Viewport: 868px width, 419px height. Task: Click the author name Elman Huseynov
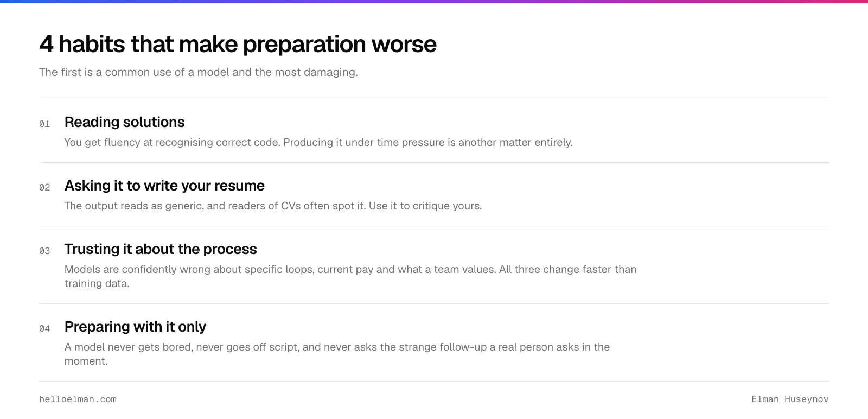(790, 399)
